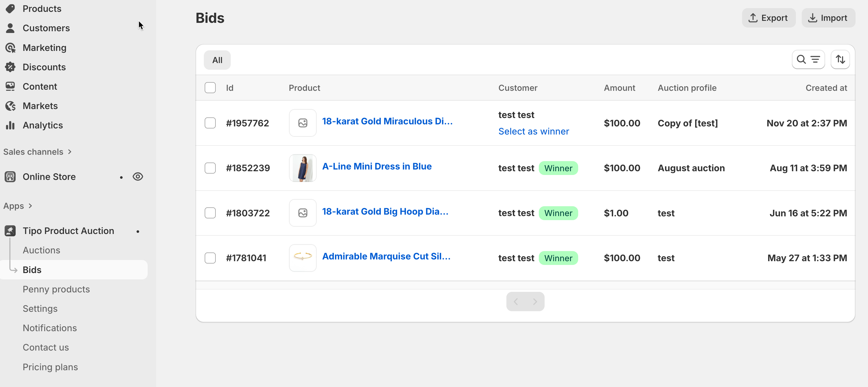This screenshot has height=387, width=868.
Task: Click the sort arrows icon
Action: (840, 60)
